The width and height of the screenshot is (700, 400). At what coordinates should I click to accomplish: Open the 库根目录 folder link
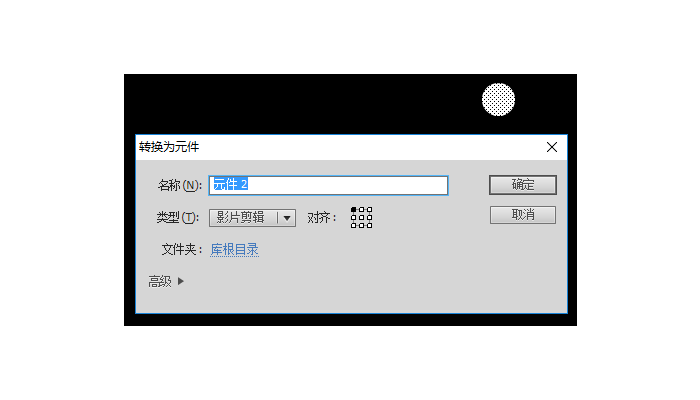pos(234,250)
